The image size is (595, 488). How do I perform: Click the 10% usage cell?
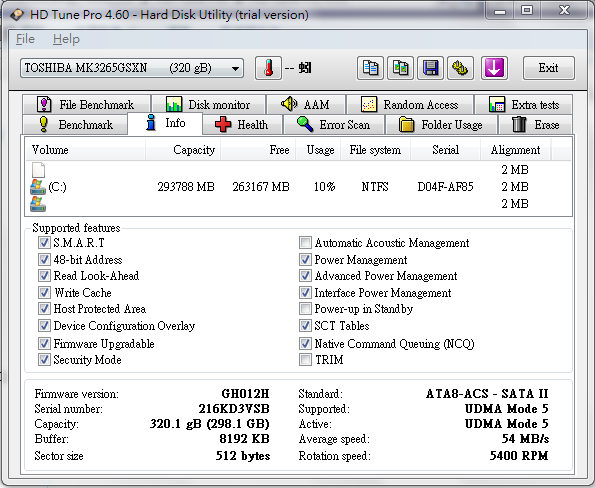click(x=324, y=187)
